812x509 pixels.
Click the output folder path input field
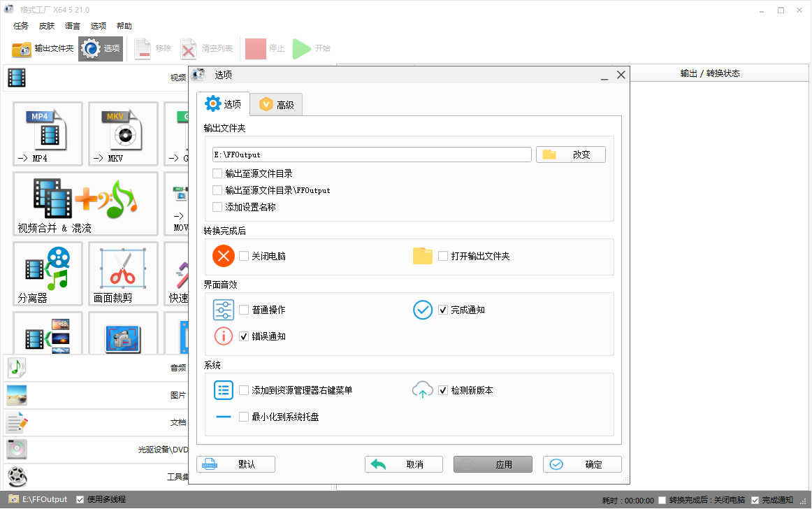tap(370, 154)
